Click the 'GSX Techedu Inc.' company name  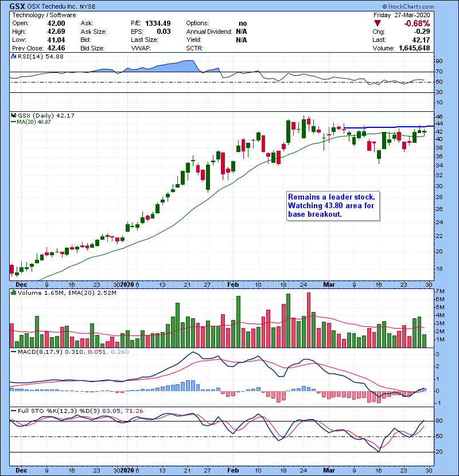coord(52,6)
